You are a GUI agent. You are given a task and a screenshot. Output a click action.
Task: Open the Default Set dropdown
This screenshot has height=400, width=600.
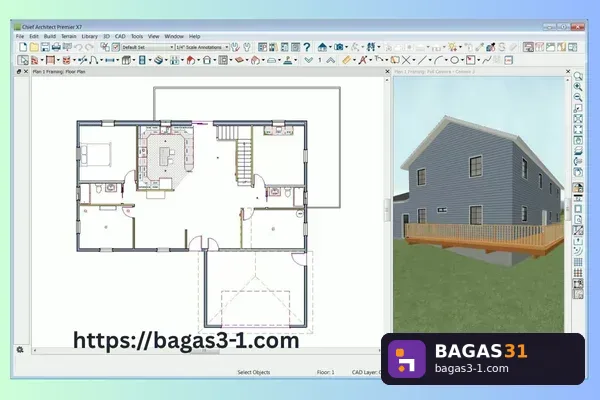coord(148,47)
